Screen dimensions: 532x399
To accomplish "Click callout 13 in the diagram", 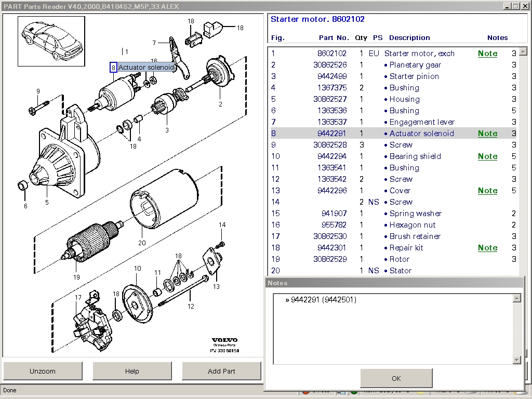I will click(x=216, y=287).
